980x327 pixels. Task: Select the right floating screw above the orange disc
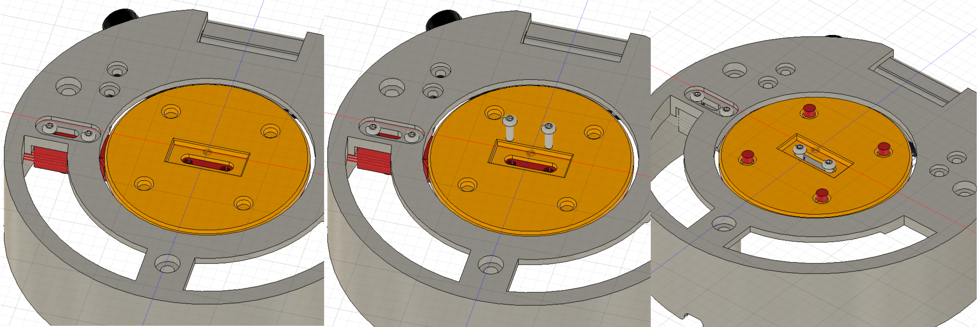(x=548, y=134)
